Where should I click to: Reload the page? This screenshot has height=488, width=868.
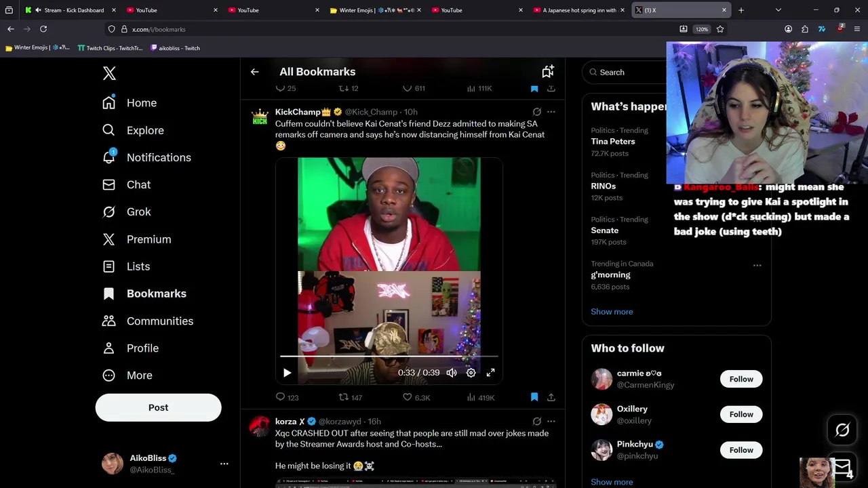point(43,29)
